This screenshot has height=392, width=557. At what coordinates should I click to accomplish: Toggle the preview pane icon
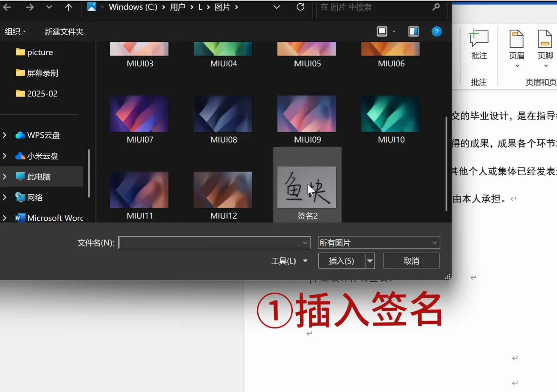click(413, 32)
